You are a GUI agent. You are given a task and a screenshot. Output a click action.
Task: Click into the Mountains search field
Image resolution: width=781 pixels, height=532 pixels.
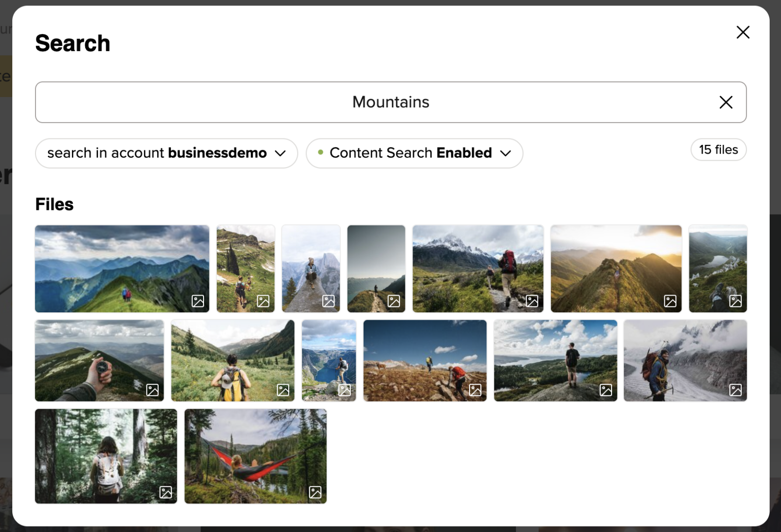pos(374,102)
